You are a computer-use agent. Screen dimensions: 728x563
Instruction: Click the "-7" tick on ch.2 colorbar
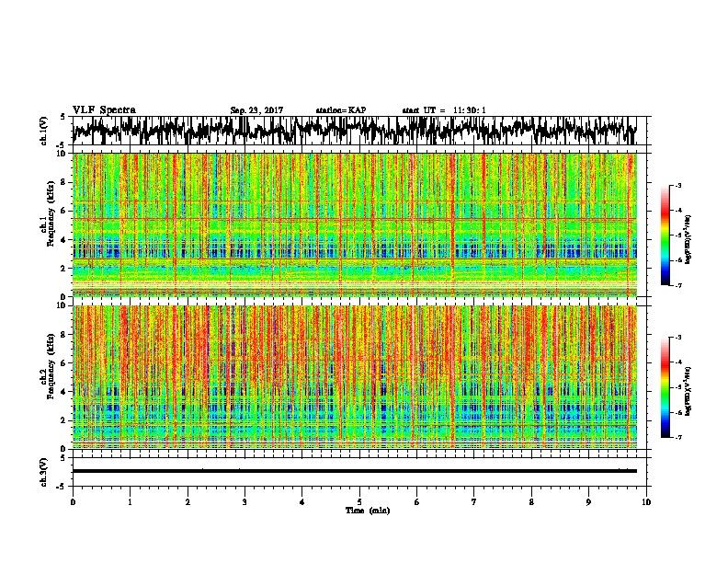click(x=678, y=437)
